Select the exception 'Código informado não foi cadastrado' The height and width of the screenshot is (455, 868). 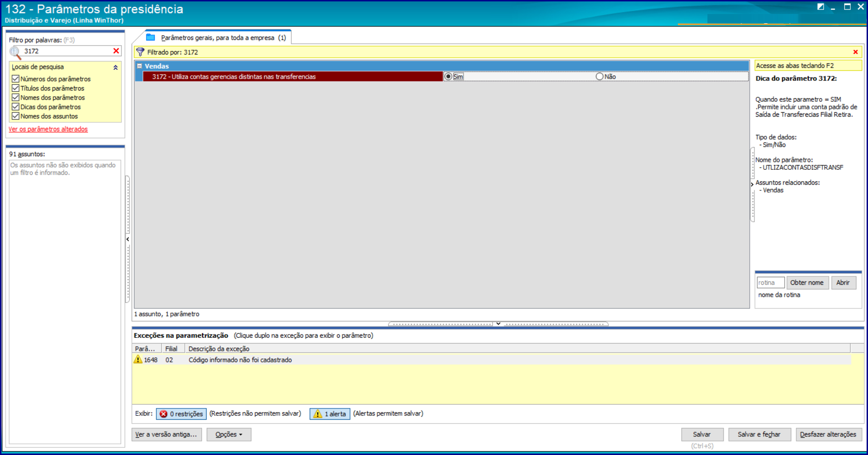point(240,360)
